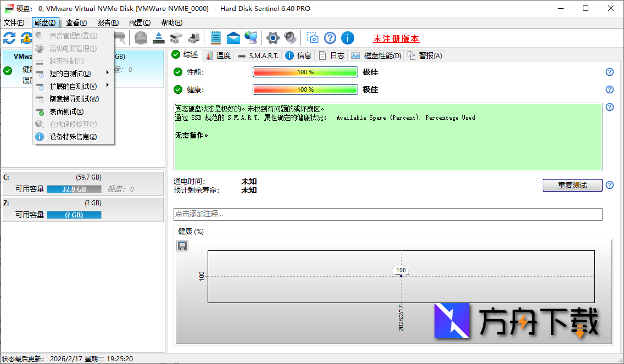Click the blue help question mark toolbar icon
Screen dimensions: 624x364
tap(330, 37)
